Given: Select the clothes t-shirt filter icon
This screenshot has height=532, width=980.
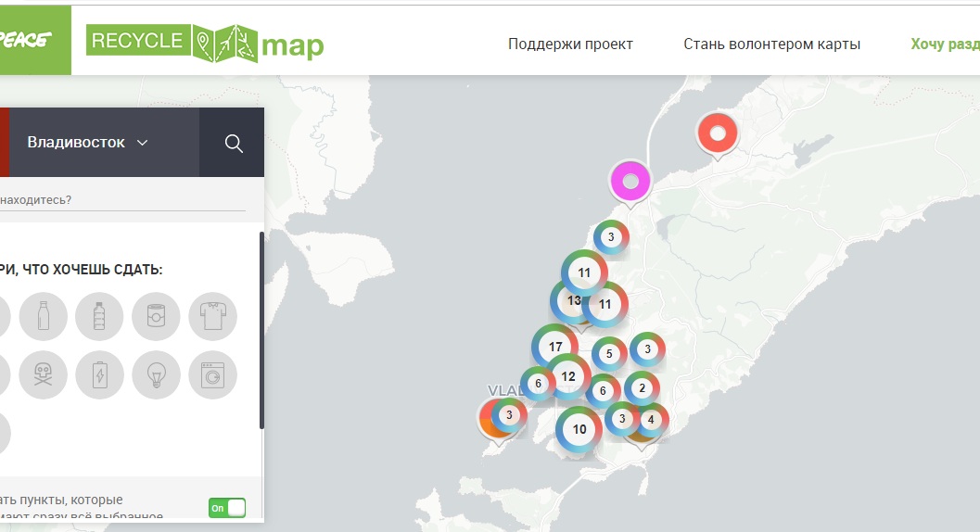Looking at the screenshot, I should point(213,316).
